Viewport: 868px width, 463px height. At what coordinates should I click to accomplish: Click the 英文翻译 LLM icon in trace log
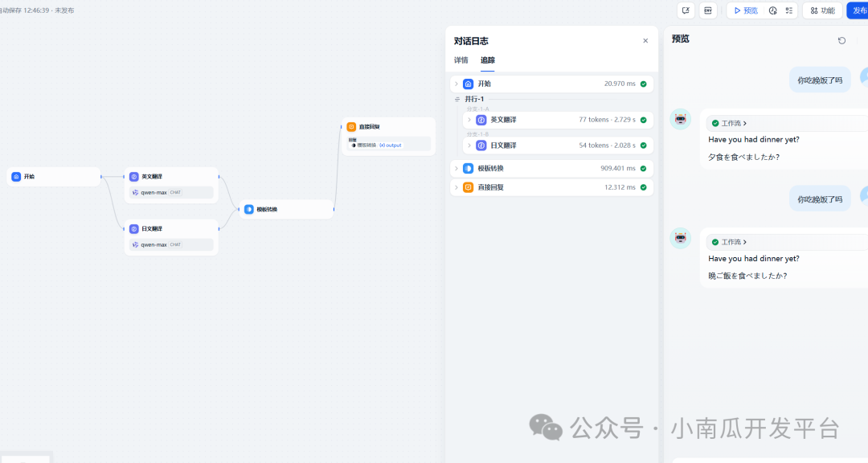[481, 120]
